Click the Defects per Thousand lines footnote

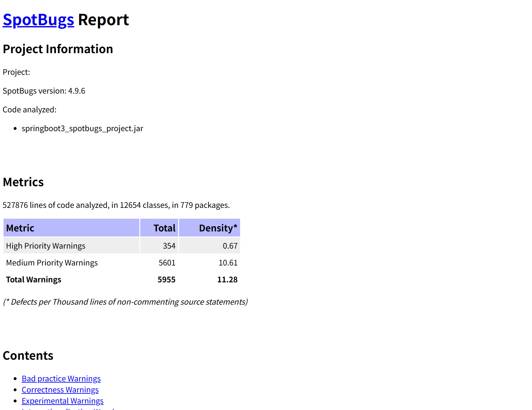[125, 302]
